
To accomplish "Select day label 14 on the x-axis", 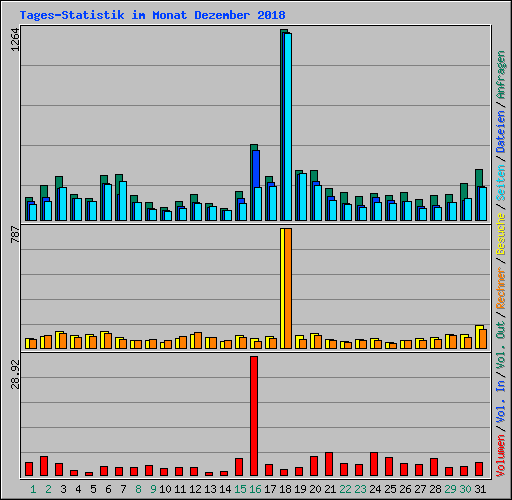I will point(225,489).
